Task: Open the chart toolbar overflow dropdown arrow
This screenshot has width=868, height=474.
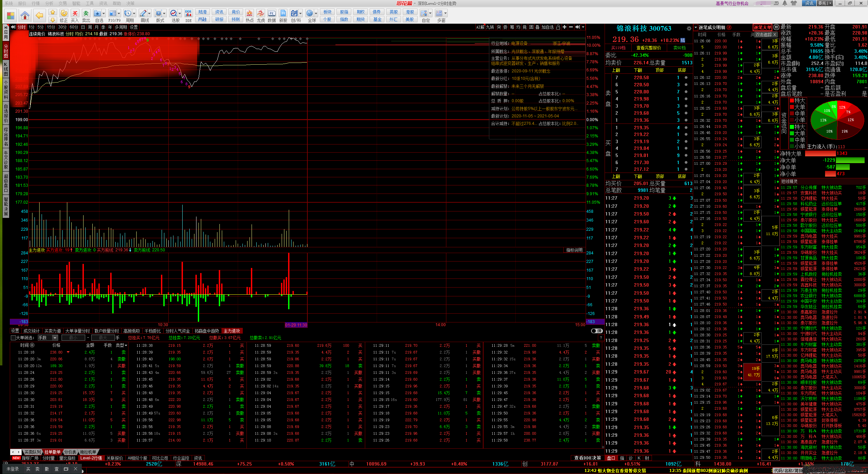Action: click(583, 27)
